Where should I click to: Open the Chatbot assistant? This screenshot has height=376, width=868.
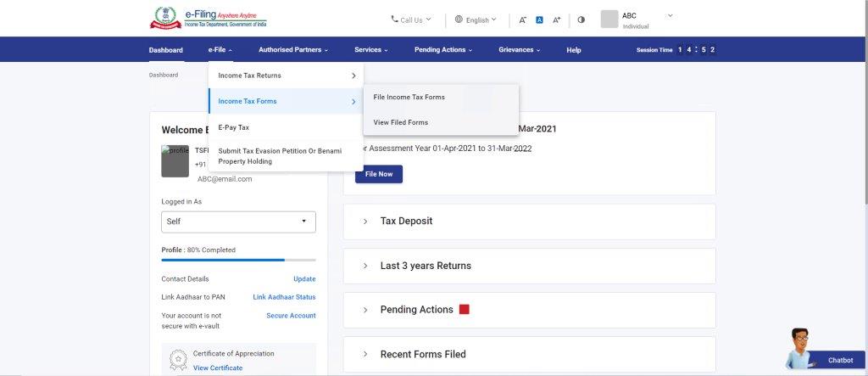point(821,353)
